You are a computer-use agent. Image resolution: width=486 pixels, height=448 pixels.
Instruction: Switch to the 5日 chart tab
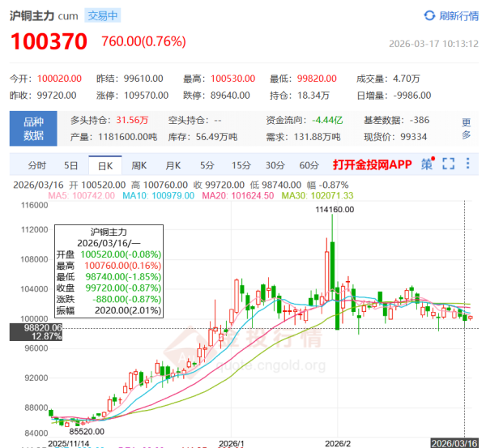click(x=71, y=165)
